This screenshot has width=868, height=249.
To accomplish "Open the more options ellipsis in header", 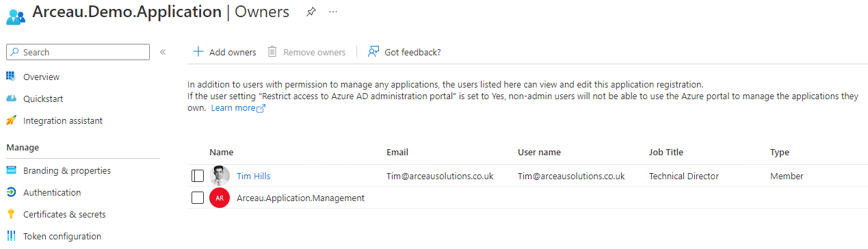I will point(333,12).
